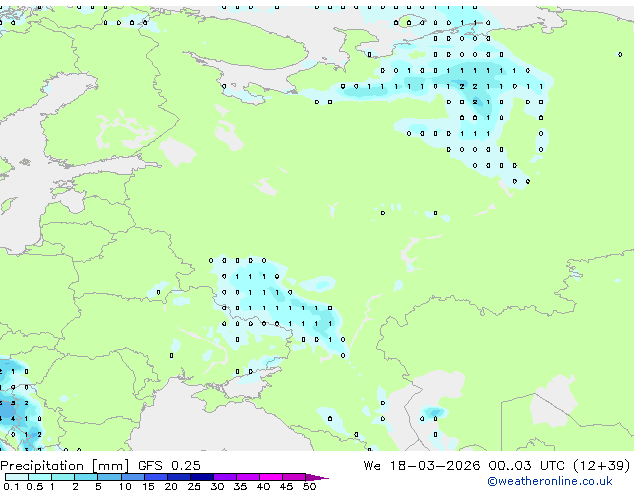Select the 35–40 mm violet legend swatch
Screen dimensions: 634x490
[x=248, y=477]
